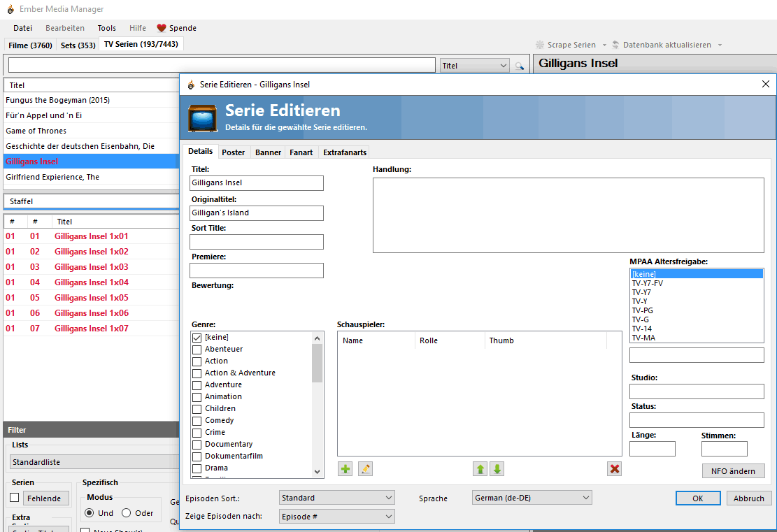The height and width of the screenshot is (532, 777).
Task: Open the Episoden Sort. dropdown
Action: (337, 498)
